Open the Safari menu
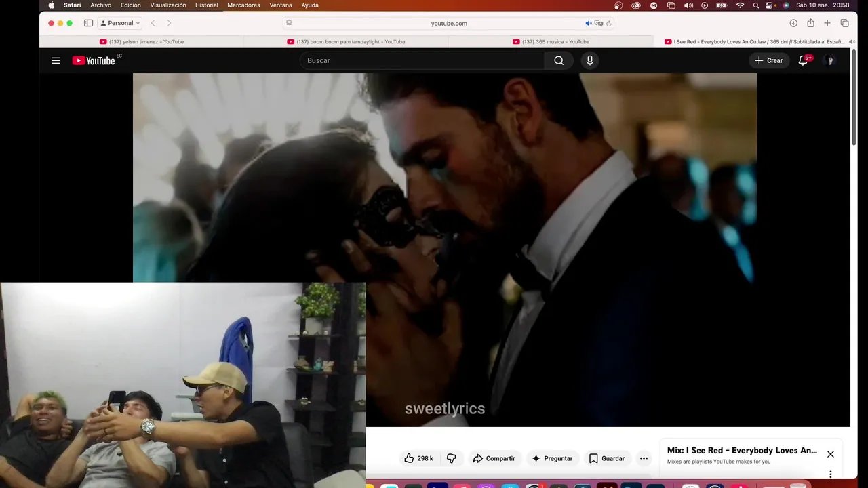 tap(72, 5)
